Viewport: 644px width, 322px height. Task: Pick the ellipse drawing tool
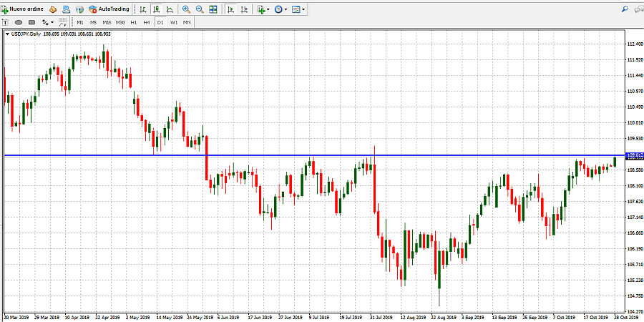(19, 22)
